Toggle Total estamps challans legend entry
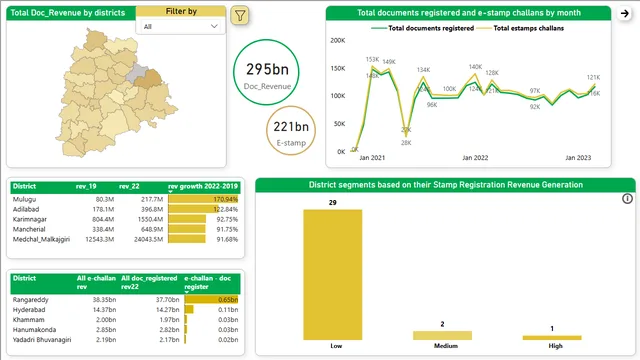The image size is (640, 360). (520, 28)
